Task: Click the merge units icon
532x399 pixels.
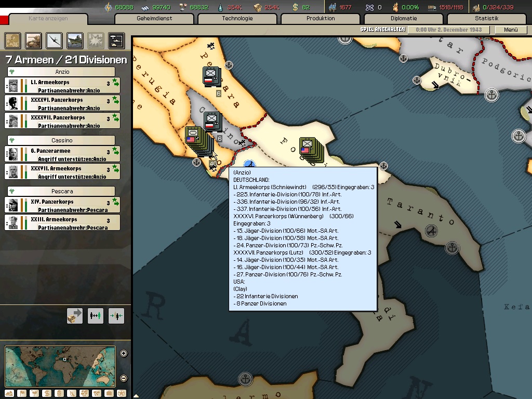Action: [116, 316]
